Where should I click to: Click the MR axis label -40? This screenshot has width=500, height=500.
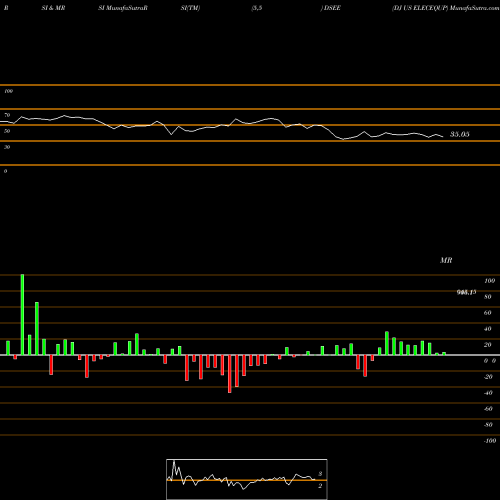pyautogui.click(x=488, y=393)
